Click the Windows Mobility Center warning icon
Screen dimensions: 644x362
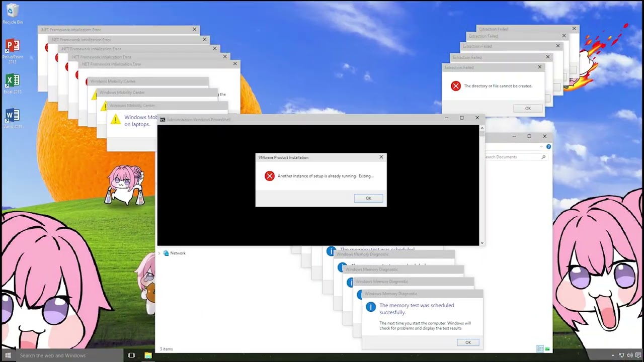click(x=116, y=120)
